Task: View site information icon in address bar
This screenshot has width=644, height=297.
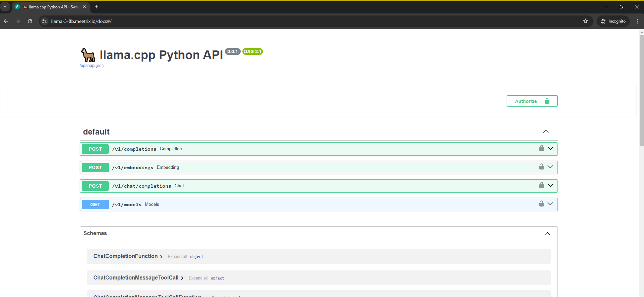Action: (44, 21)
